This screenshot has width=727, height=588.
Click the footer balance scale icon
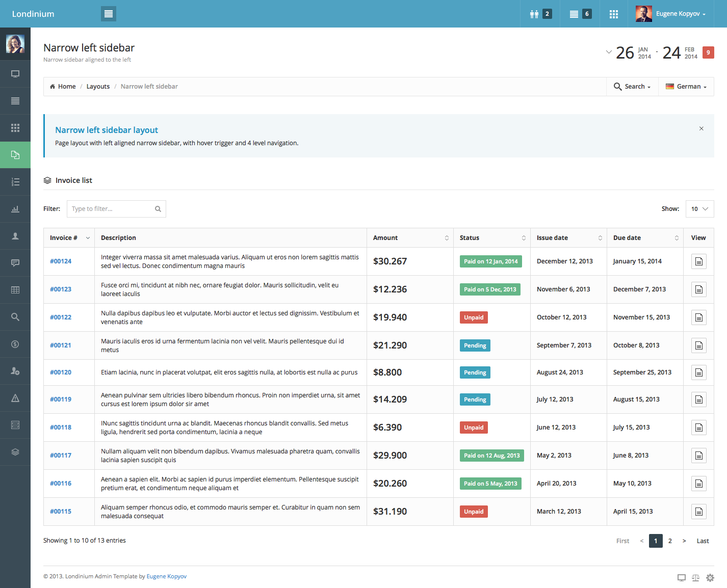696,578
